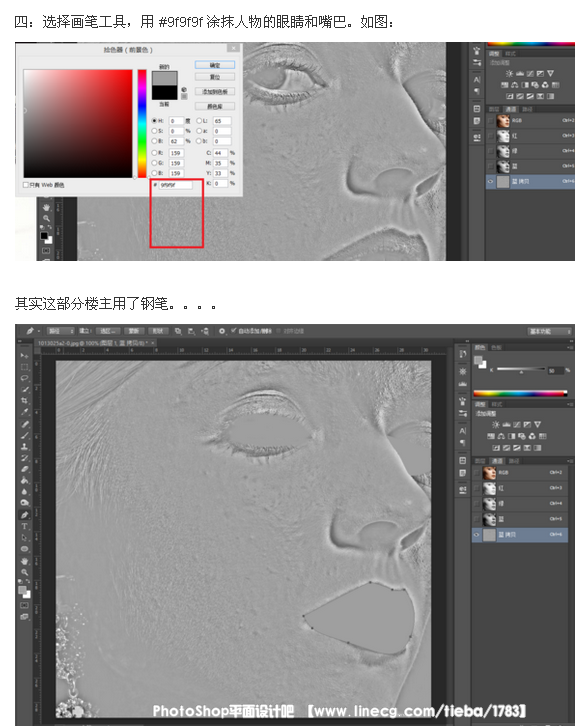Switch to the 图层 tab in lower panel group
Viewport: 576px width, 728px height.
pyautogui.click(x=481, y=461)
